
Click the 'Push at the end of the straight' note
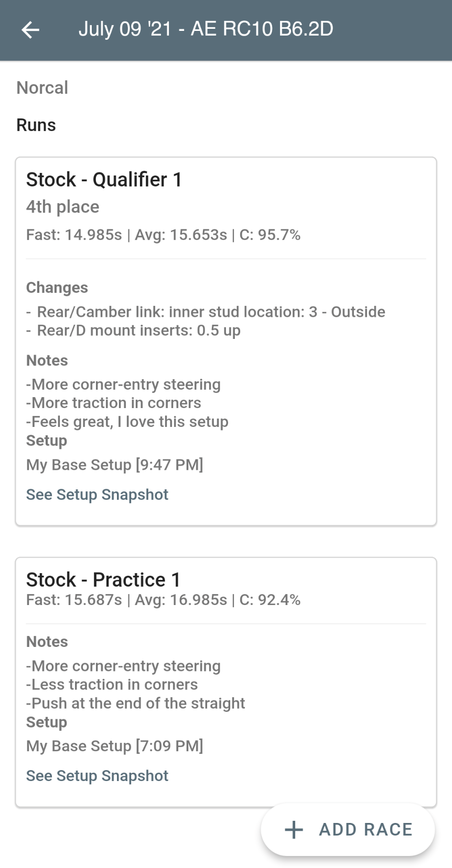pyautogui.click(x=136, y=703)
